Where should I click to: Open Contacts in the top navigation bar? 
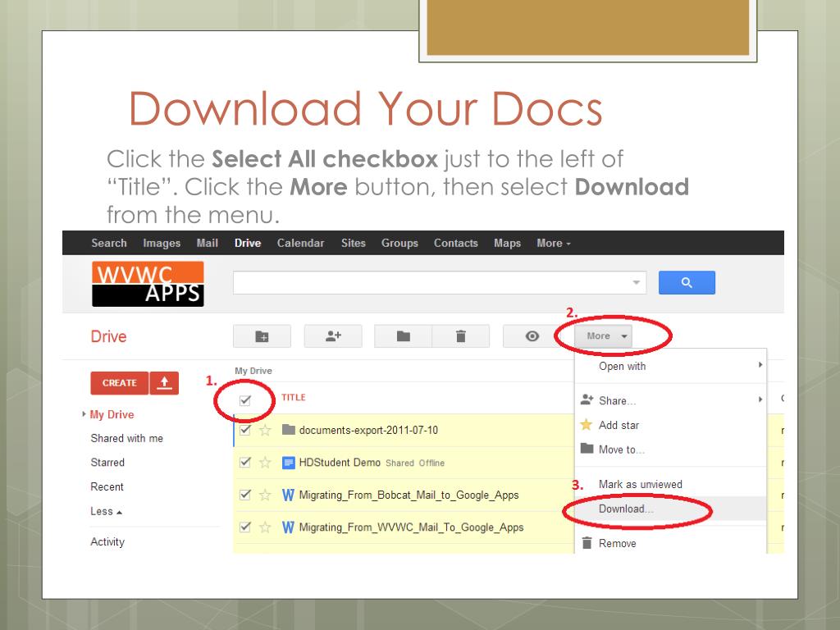pyautogui.click(x=456, y=243)
